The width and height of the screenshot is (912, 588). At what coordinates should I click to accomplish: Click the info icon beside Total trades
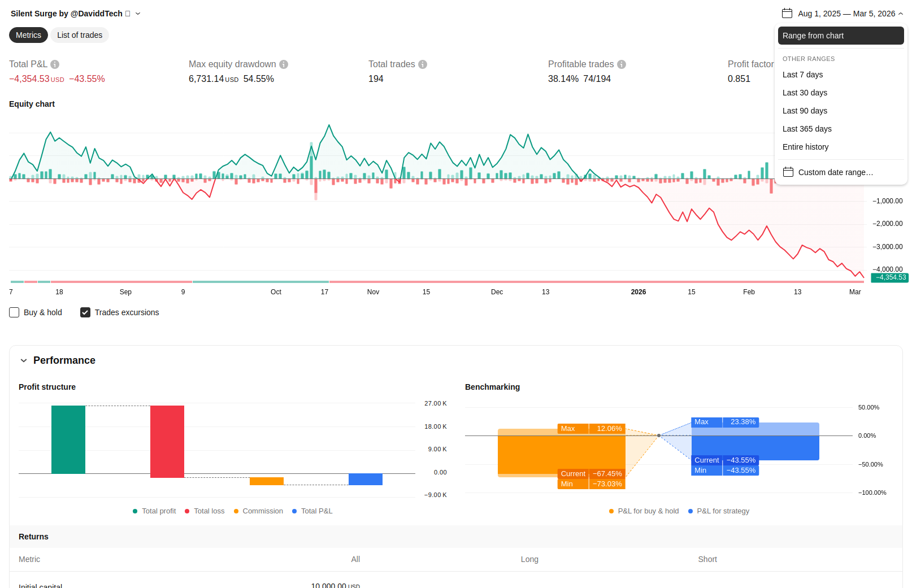(423, 64)
